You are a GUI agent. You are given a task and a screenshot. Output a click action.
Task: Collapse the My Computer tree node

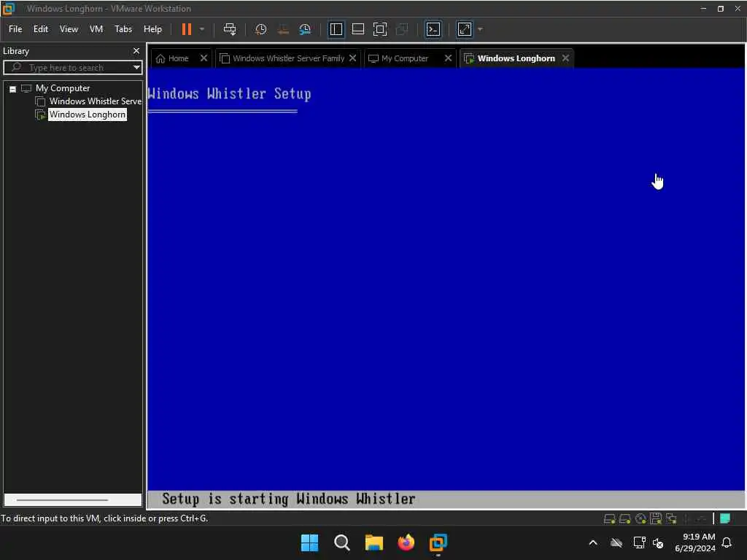(13, 88)
